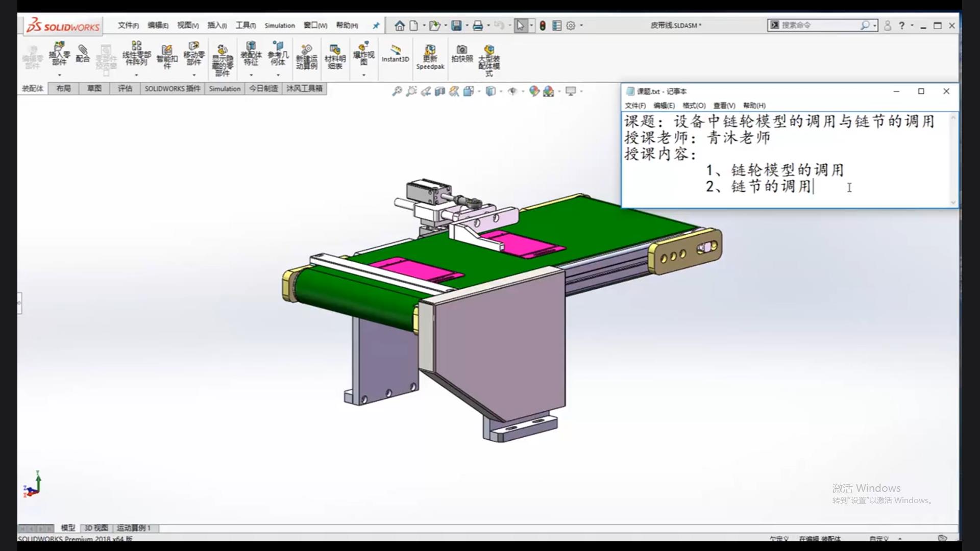Expand the Linear Component Pattern dropdown arrow
The image size is (980, 551).
(x=136, y=76)
